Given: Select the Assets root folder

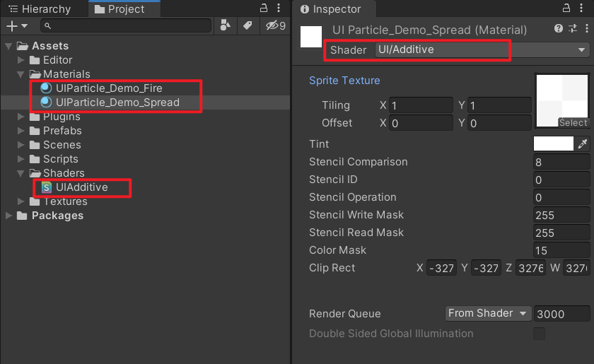Looking at the screenshot, I should pyautogui.click(x=50, y=46).
